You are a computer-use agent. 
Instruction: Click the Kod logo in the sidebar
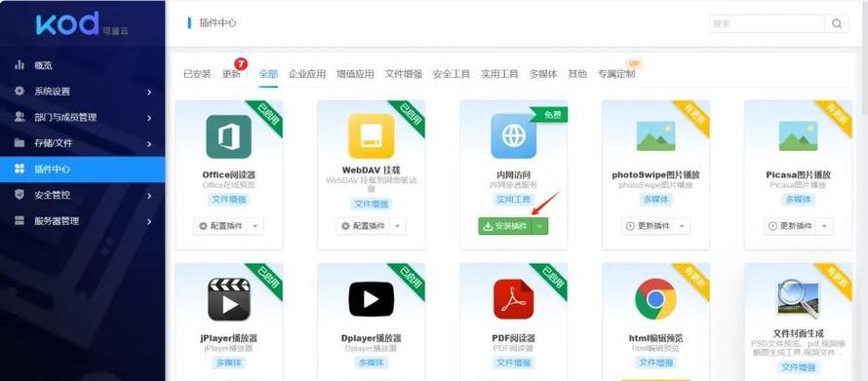(82, 24)
